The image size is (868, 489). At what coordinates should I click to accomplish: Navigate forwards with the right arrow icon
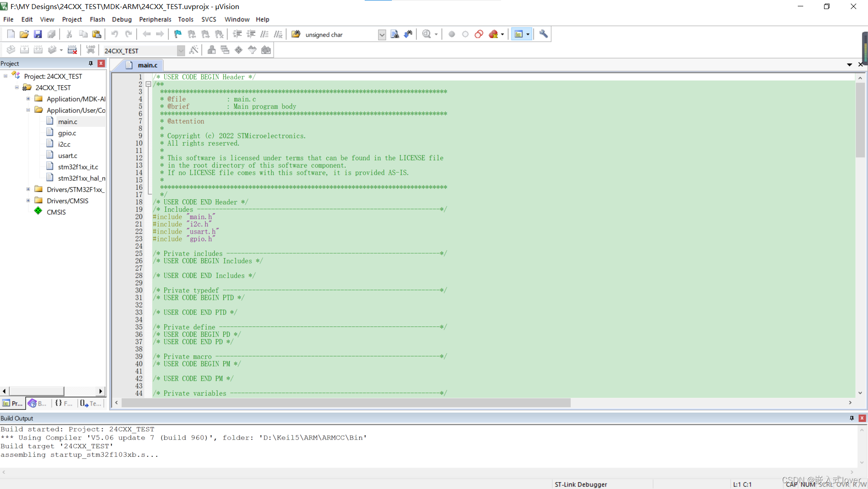(160, 34)
